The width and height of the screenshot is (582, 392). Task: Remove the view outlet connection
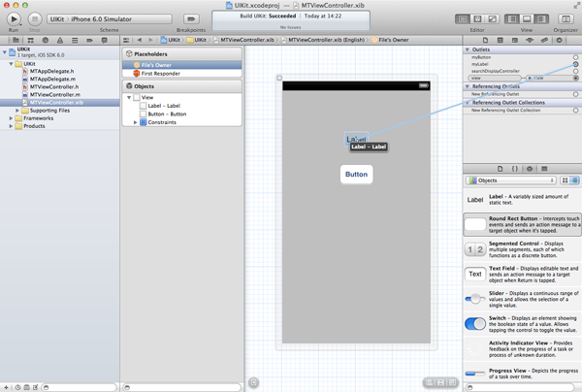point(530,78)
